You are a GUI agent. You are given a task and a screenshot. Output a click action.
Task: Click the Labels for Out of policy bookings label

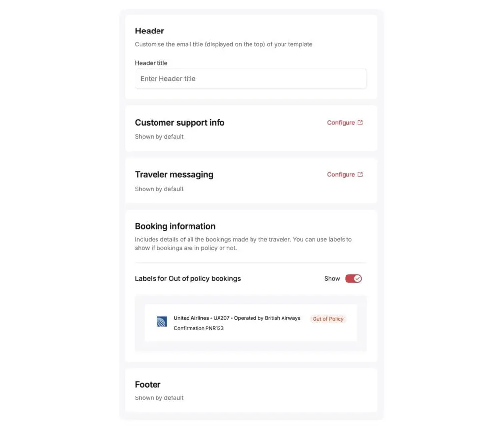188,278
